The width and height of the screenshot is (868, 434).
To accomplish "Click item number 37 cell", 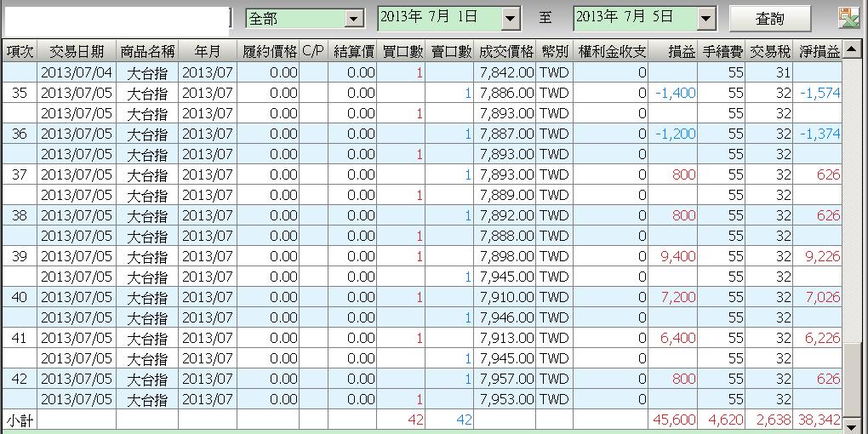I will click(20, 175).
